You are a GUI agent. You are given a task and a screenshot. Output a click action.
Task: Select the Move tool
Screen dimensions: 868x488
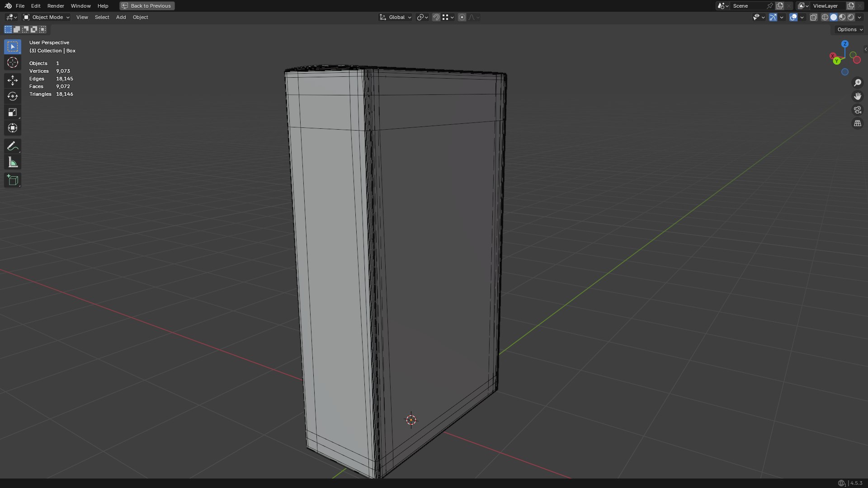[x=13, y=80]
